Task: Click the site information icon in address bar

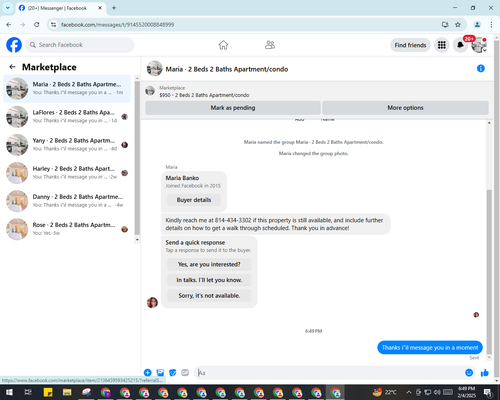Action: point(53,25)
